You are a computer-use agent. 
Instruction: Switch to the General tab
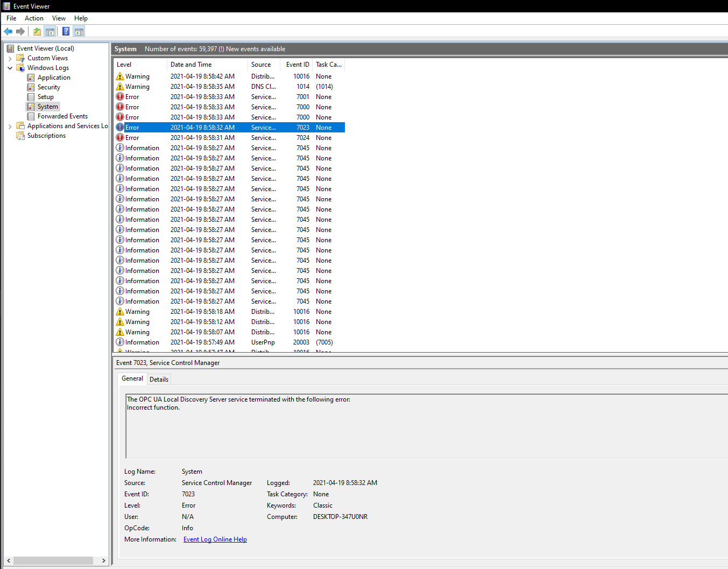pyautogui.click(x=132, y=378)
